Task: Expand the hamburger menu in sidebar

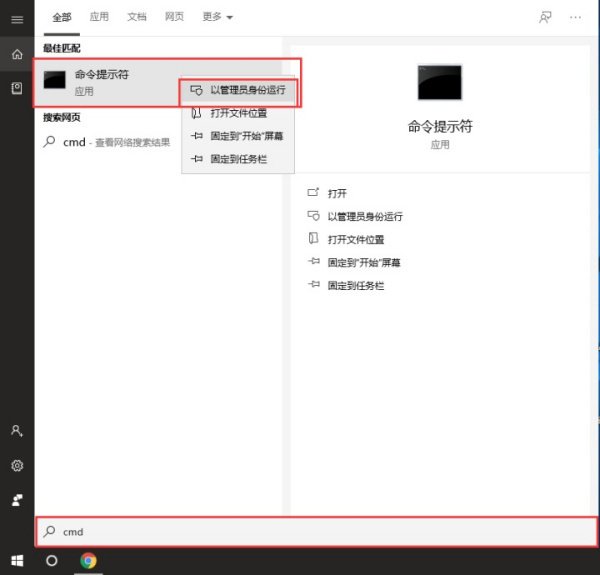Action: [x=17, y=20]
